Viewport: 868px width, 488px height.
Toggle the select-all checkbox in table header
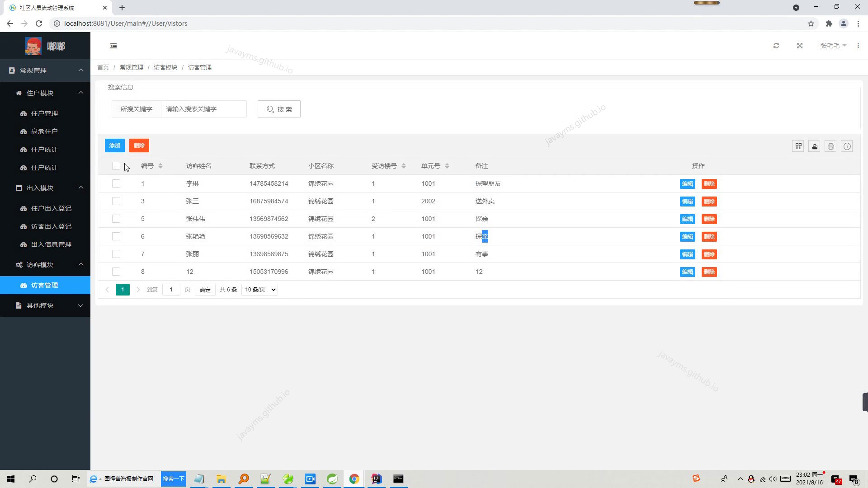pyautogui.click(x=116, y=166)
